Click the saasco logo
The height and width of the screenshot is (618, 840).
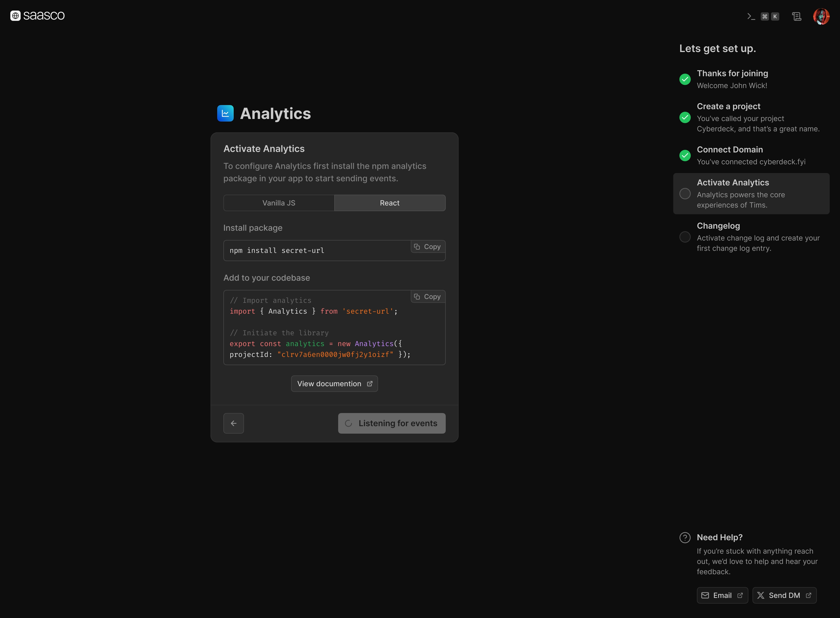coord(37,16)
